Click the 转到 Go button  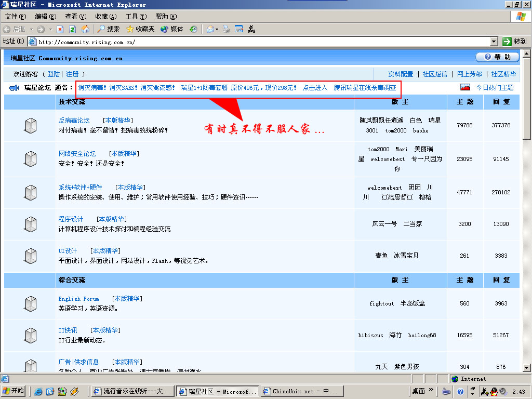pos(515,42)
